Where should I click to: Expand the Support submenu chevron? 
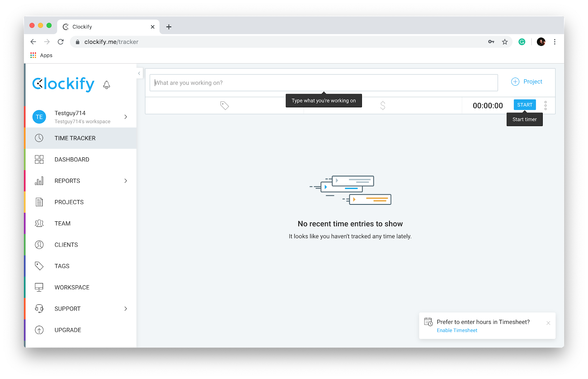click(126, 309)
